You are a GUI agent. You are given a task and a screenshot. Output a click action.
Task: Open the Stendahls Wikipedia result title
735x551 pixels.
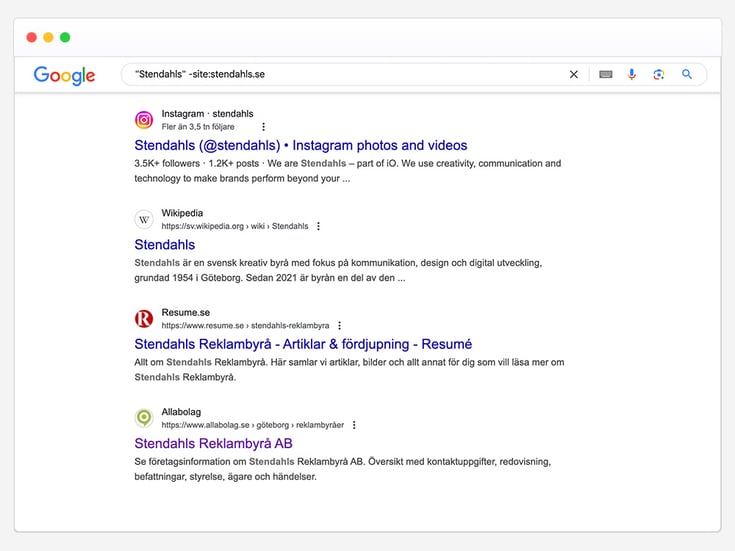click(165, 245)
